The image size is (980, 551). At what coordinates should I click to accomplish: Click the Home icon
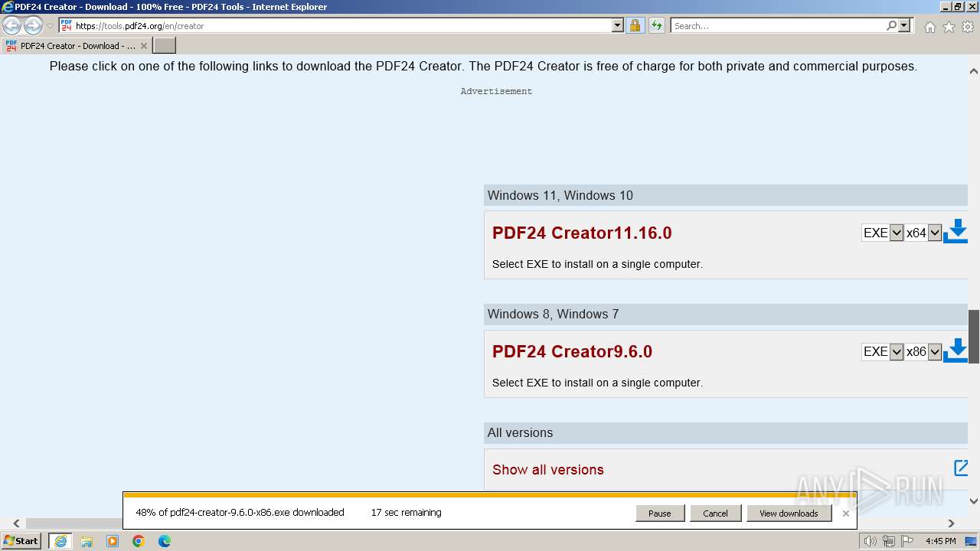[929, 27]
